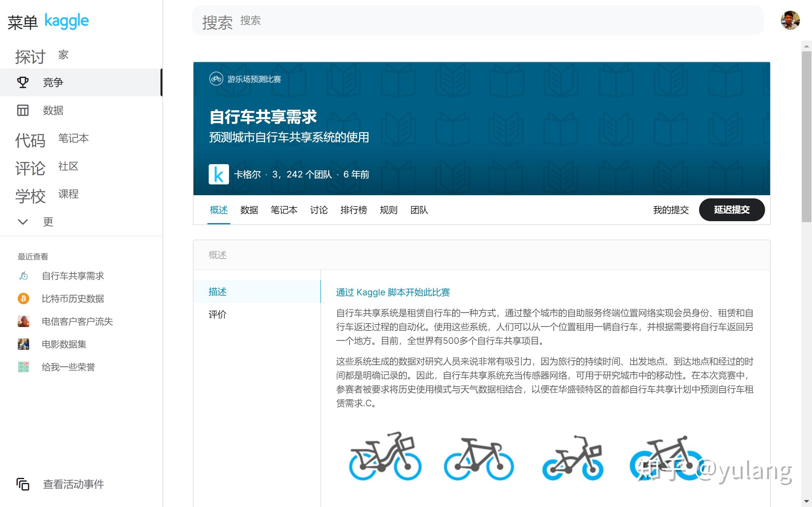Image resolution: width=812 pixels, height=507 pixels.
Task: Switch to the 讨论 tab
Action: pos(318,210)
